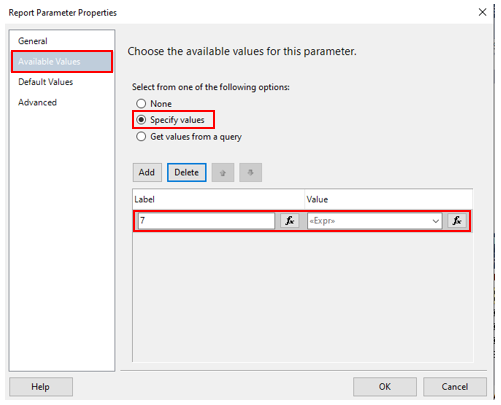Confirm with the OK button
This screenshot has height=405, width=501.
click(x=385, y=387)
